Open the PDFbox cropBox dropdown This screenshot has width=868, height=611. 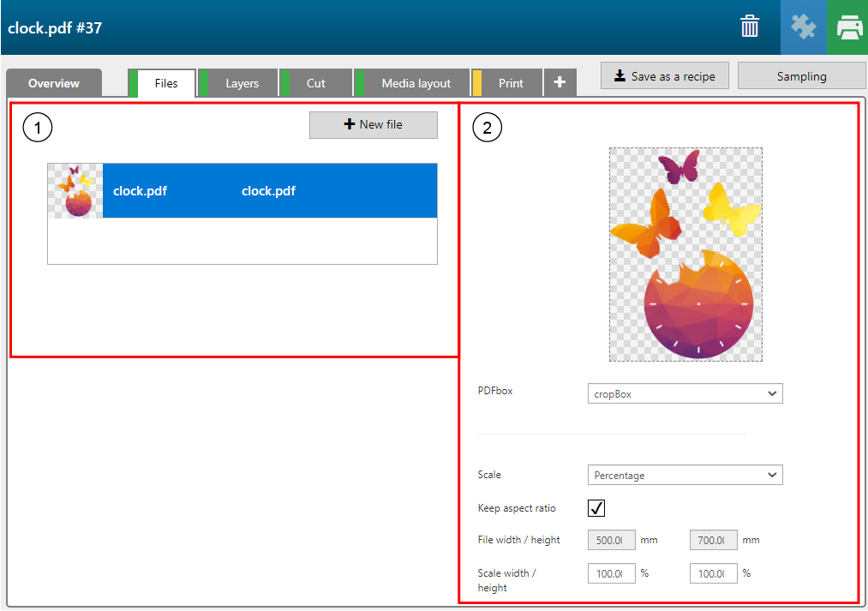click(685, 393)
